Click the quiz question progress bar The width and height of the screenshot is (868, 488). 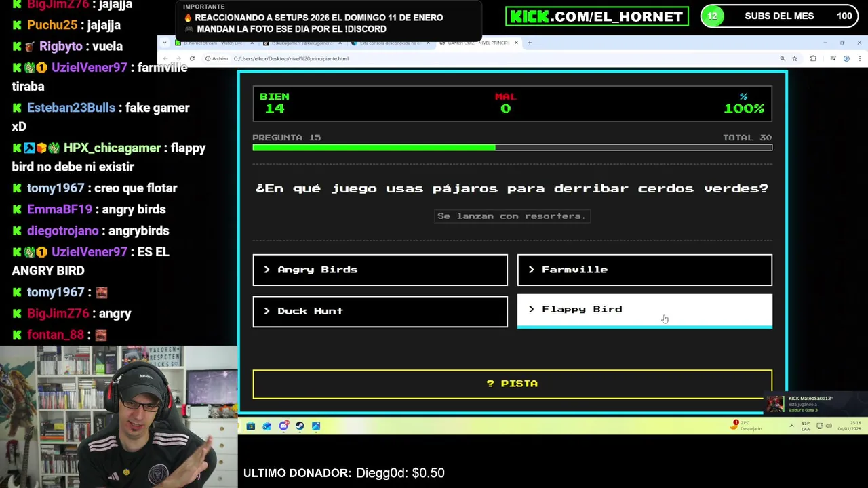point(512,147)
